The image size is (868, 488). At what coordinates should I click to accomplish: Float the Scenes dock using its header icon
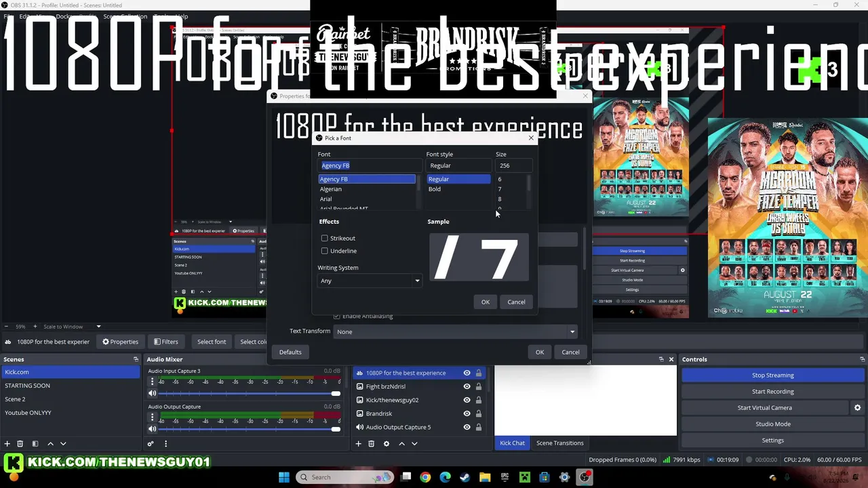[x=136, y=359]
